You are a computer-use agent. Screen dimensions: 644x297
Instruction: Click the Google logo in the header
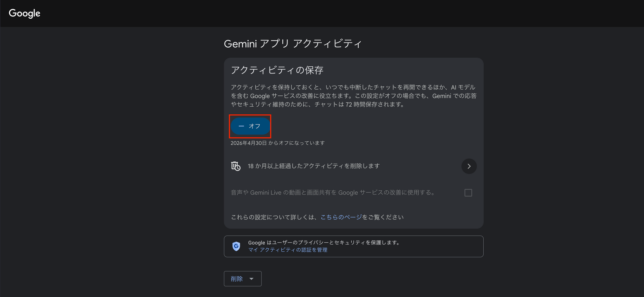coord(24,13)
